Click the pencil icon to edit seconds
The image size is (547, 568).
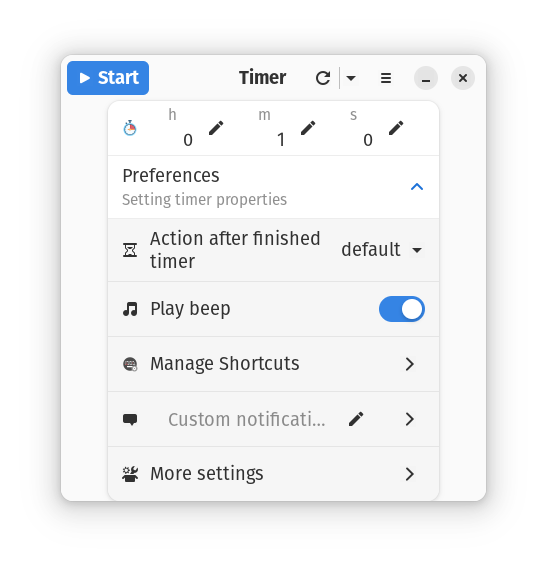coord(396,128)
